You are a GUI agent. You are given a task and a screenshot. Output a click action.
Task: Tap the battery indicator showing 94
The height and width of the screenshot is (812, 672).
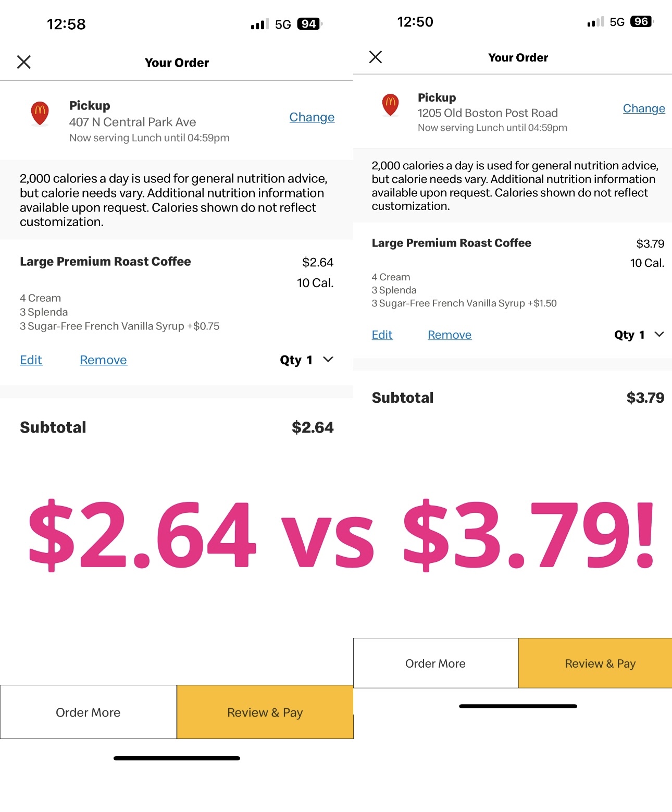click(309, 24)
